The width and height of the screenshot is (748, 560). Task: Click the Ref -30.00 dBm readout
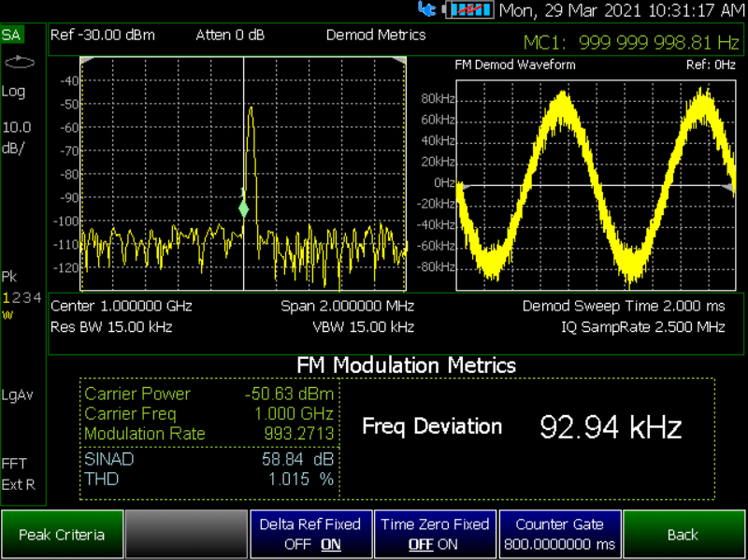pyautogui.click(x=103, y=36)
